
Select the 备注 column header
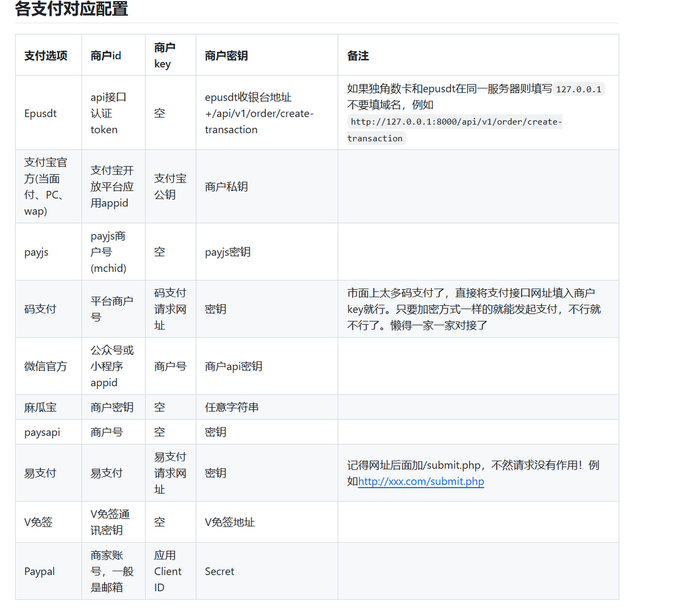point(352,54)
